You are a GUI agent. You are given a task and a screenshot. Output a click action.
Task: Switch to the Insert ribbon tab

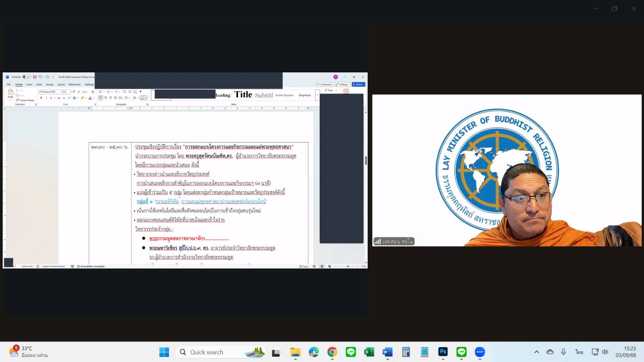29,84
